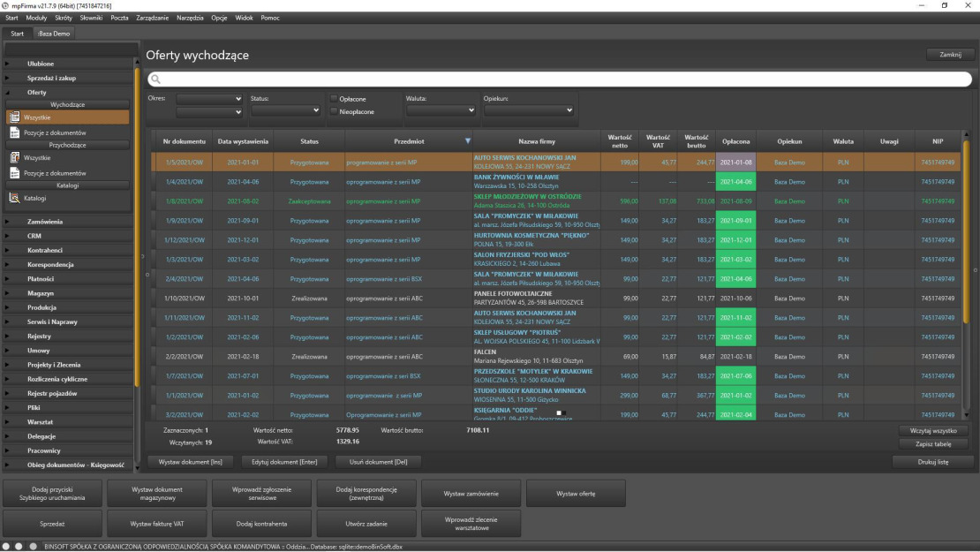Viewport: 980px width, 552px height.
Task: Tick the Opłacone checkbox
Action: click(335, 99)
